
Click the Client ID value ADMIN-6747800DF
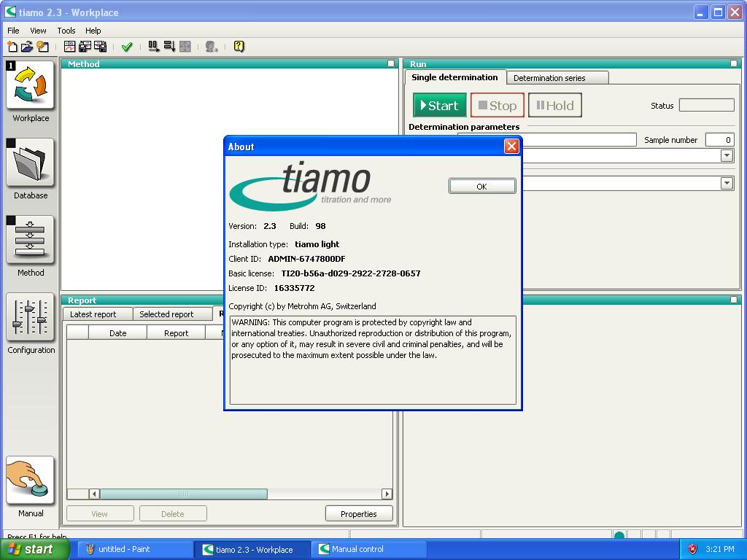pos(306,259)
